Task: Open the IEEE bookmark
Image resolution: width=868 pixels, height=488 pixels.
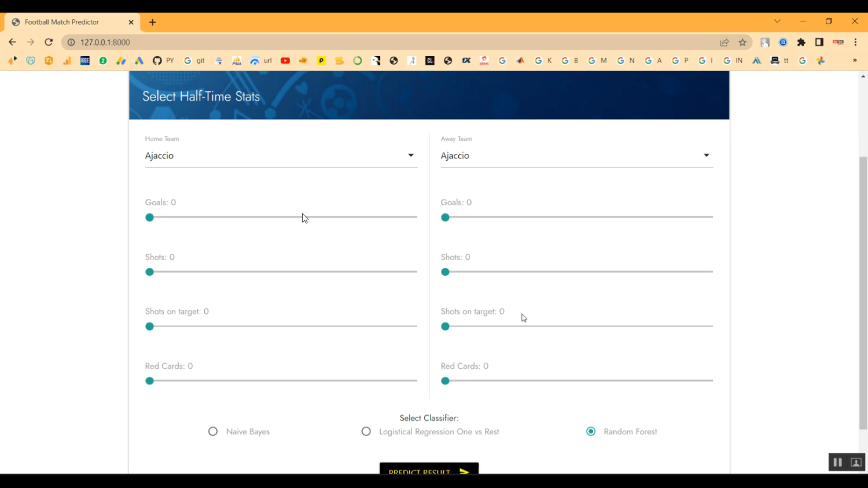Action: (85, 61)
